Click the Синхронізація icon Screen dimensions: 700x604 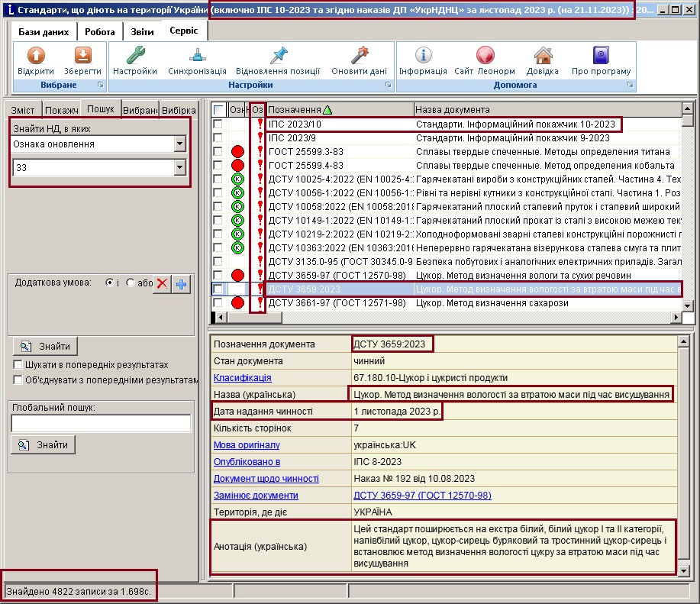coord(197,55)
